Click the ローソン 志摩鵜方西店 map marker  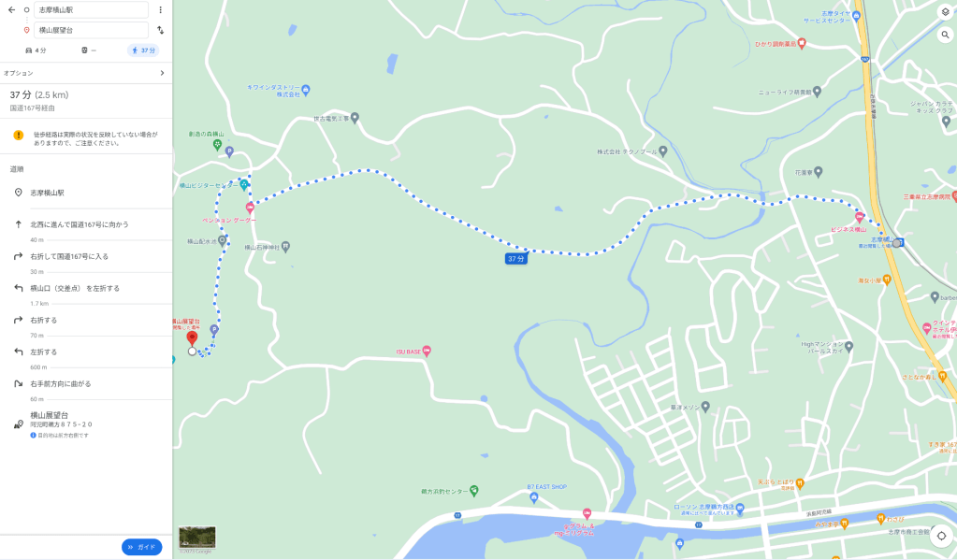(x=740, y=508)
